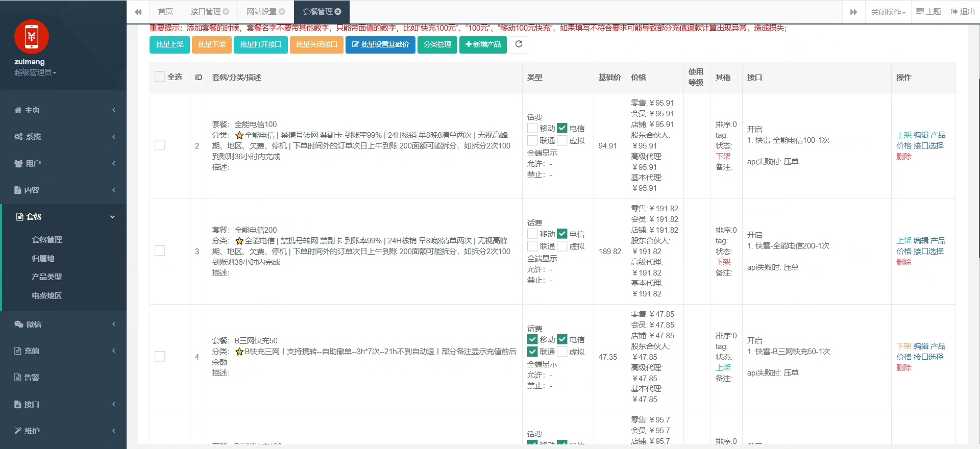Expand the 充值 sidebar menu

[x=63, y=351]
